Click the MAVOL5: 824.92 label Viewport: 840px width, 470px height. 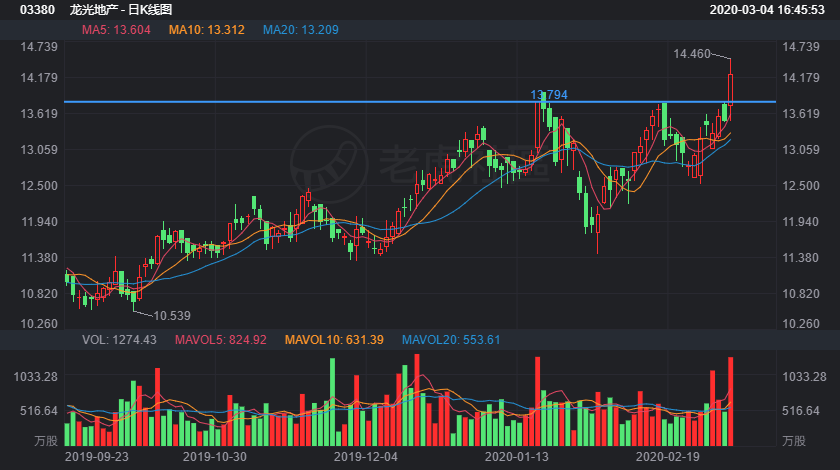(x=221, y=340)
